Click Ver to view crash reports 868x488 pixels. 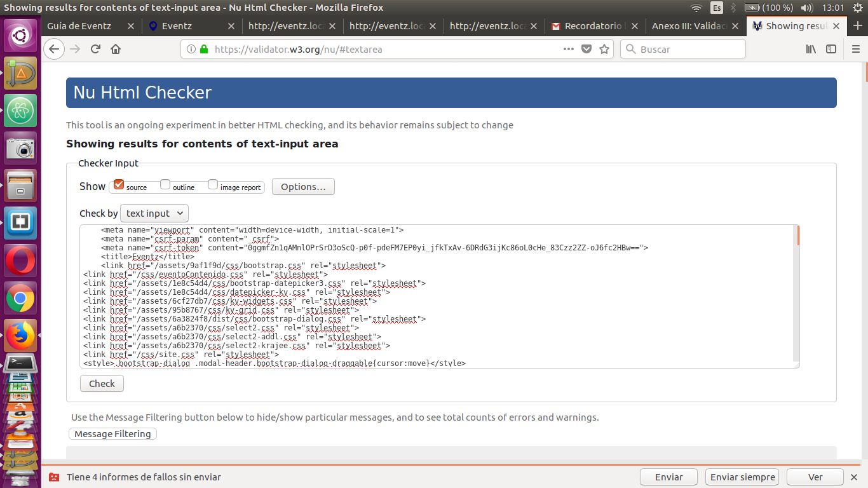click(815, 477)
